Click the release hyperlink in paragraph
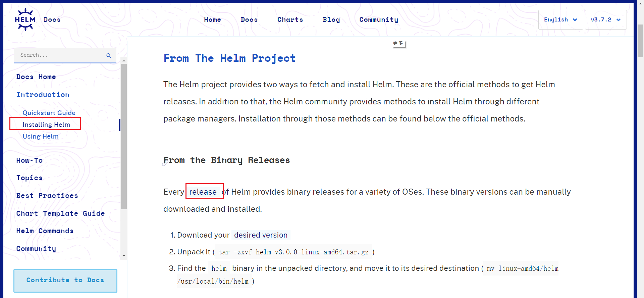Image resolution: width=644 pixels, height=298 pixels. (x=203, y=192)
